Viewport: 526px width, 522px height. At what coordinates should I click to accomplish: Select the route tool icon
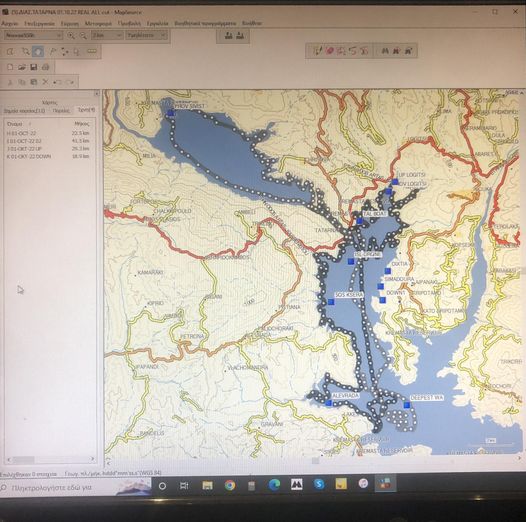64,52
